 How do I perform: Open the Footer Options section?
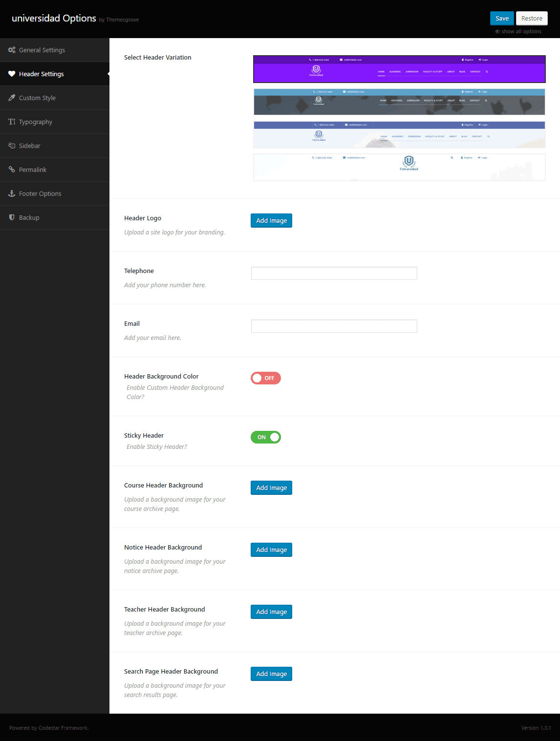click(x=40, y=193)
